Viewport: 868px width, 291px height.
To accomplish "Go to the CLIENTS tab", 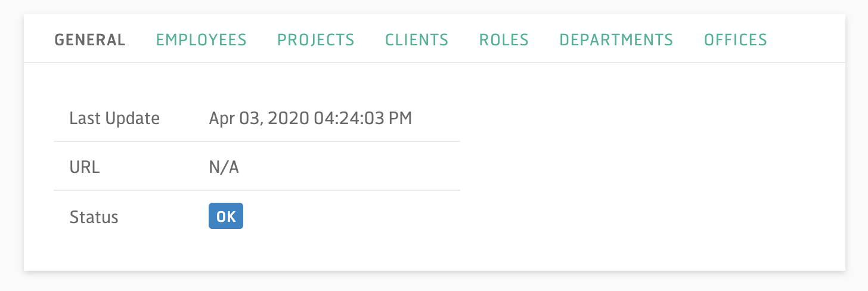I will pyautogui.click(x=417, y=40).
